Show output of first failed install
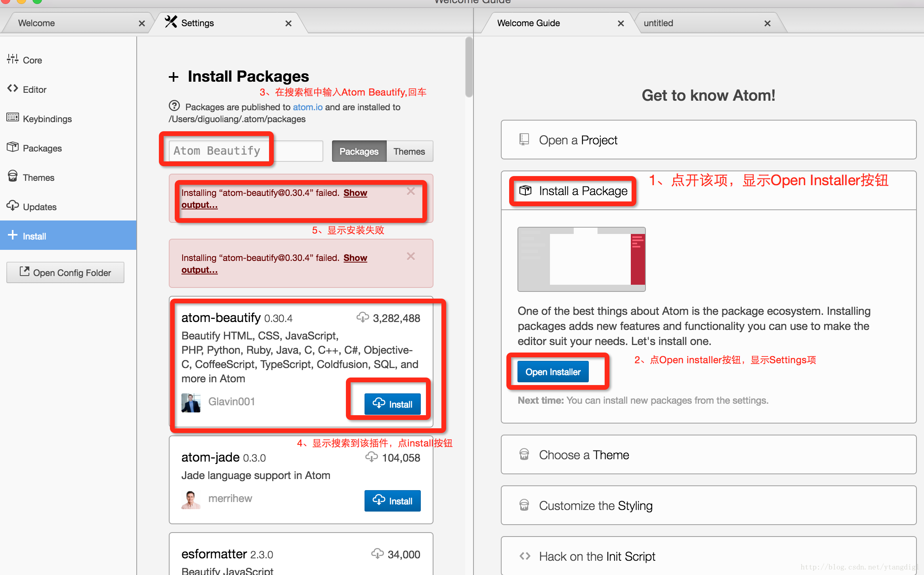The height and width of the screenshot is (575, 924). tap(355, 193)
